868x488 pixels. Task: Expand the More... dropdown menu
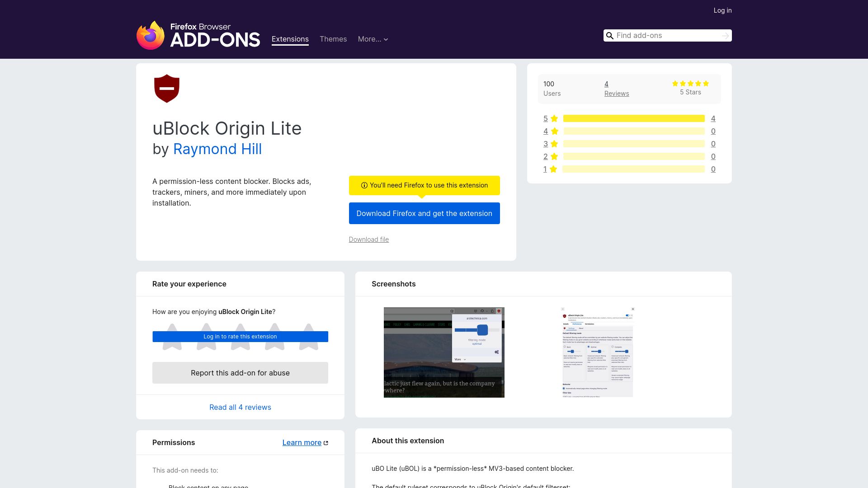[x=373, y=39]
